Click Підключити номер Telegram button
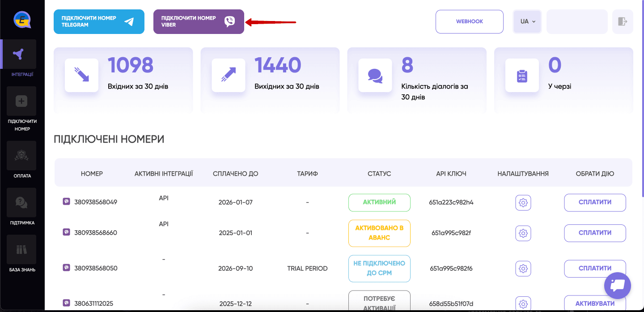This screenshot has height=312, width=644. pyautogui.click(x=99, y=21)
